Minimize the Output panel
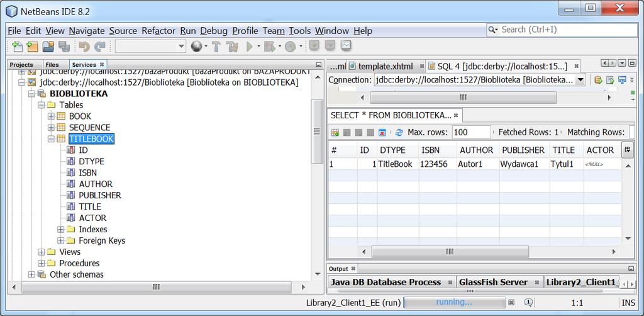The image size is (644, 316). 631,268
